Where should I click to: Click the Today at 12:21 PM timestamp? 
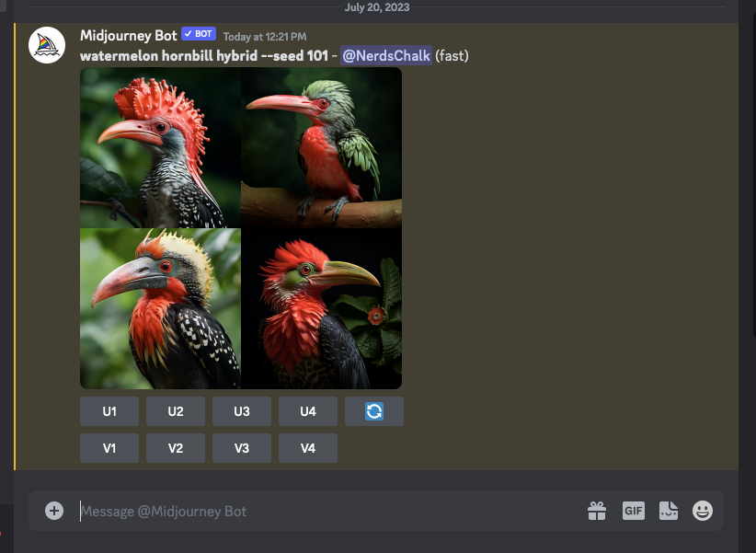(x=265, y=37)
